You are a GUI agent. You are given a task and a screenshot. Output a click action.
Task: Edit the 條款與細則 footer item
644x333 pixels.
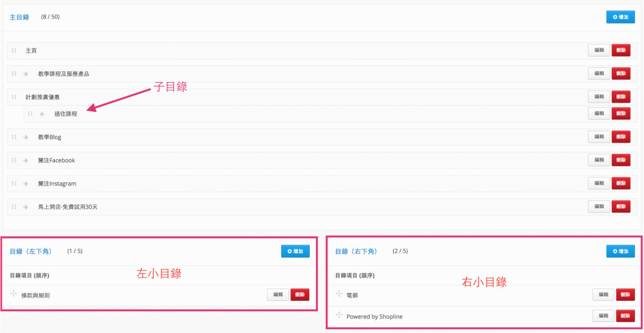[278, 295]
